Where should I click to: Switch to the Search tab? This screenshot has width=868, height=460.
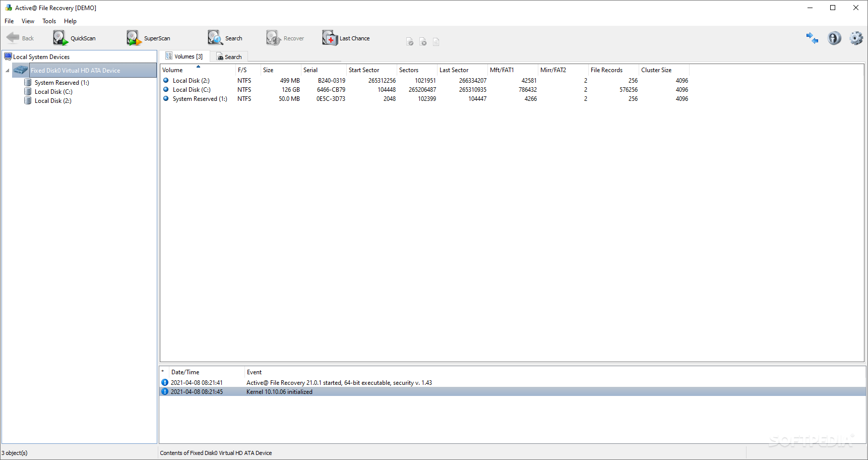(x=229, y=57)
